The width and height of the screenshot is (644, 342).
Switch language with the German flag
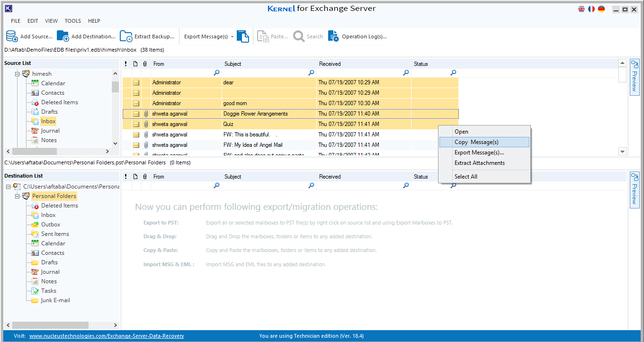601,9
